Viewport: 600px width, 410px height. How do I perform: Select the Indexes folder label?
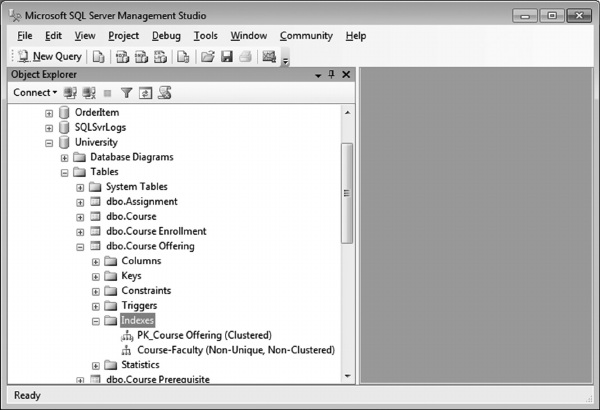[x=137, y=320]
